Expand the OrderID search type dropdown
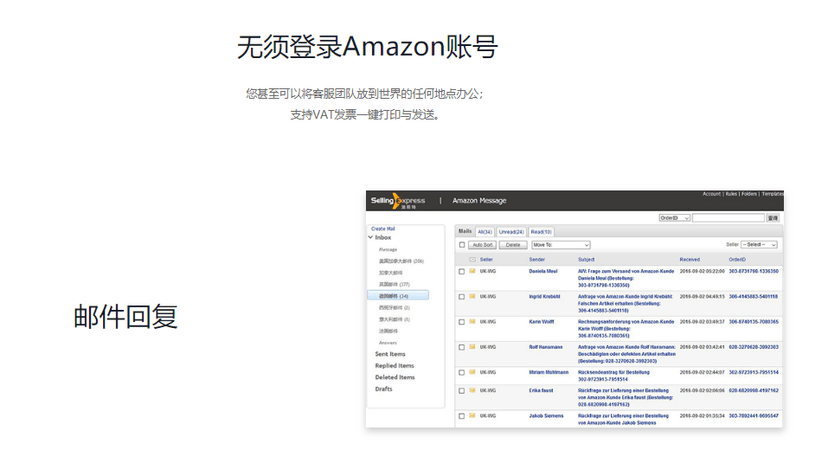 click(674, 217)
